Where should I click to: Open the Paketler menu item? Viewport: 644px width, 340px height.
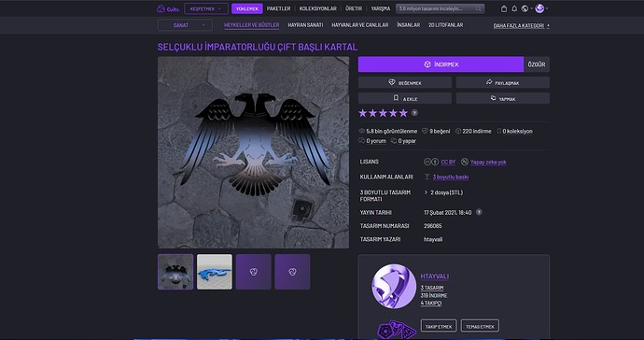pyautogui.click(x=278, y=8)
